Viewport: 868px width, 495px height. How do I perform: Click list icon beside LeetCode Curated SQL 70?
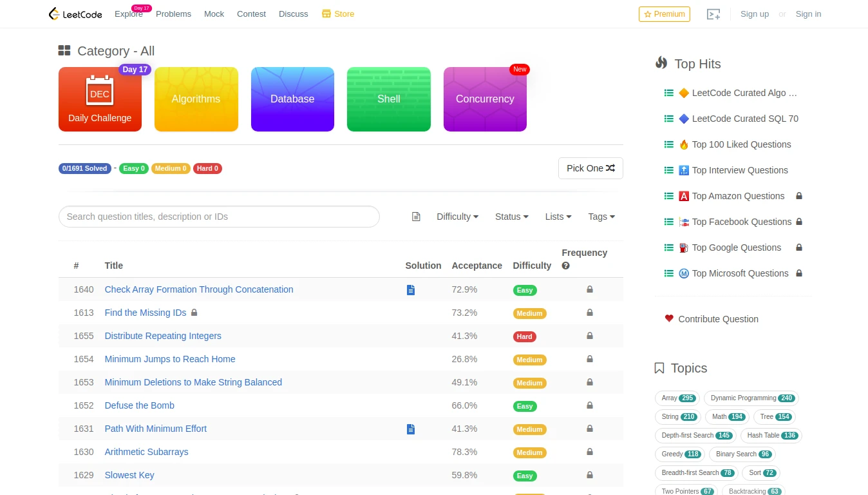(x=669, y=119)
